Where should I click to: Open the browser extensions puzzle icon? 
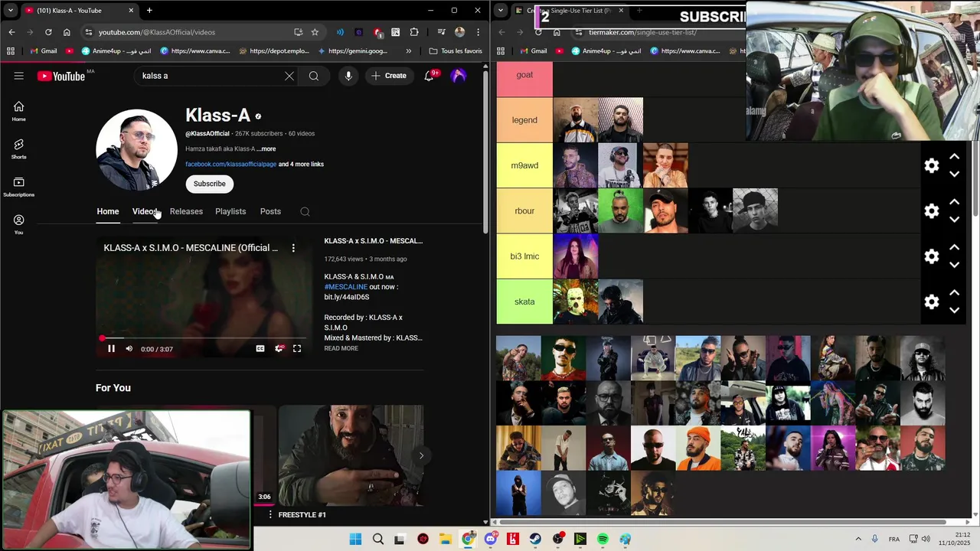414,32
